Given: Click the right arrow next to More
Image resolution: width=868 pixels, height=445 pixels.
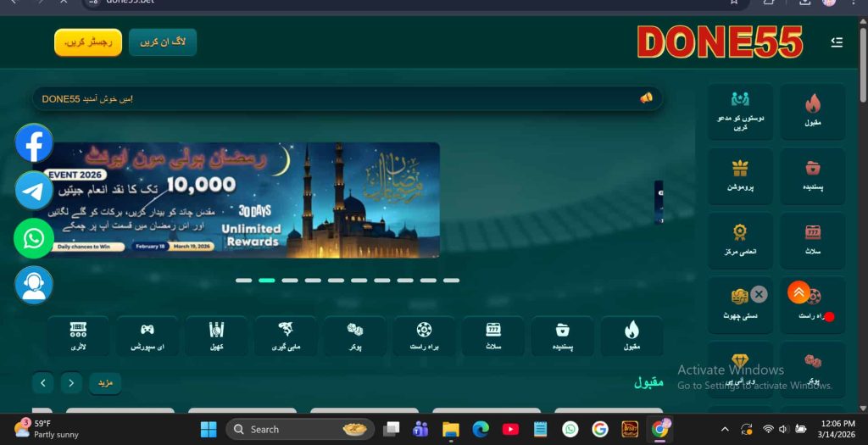Looking at the screenshot, I should click(x=71, y=383).
